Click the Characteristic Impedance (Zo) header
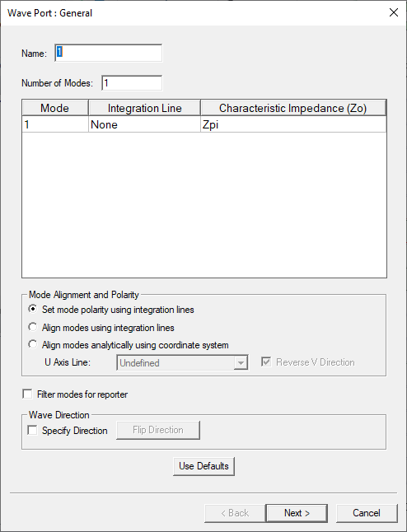407x532 pixels. (293, 108)
